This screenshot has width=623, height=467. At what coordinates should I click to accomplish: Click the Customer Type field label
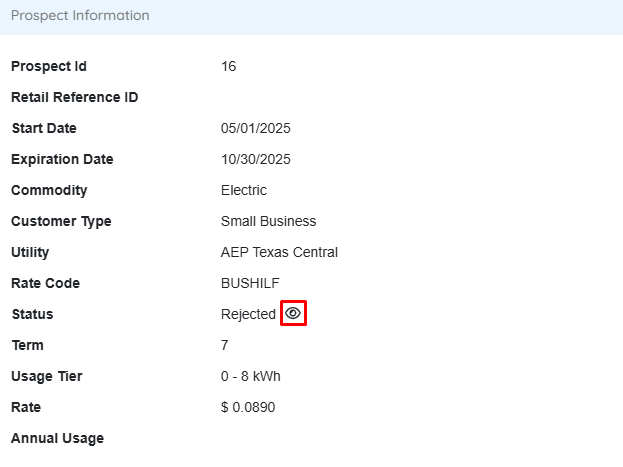click(x=61, y=222)
